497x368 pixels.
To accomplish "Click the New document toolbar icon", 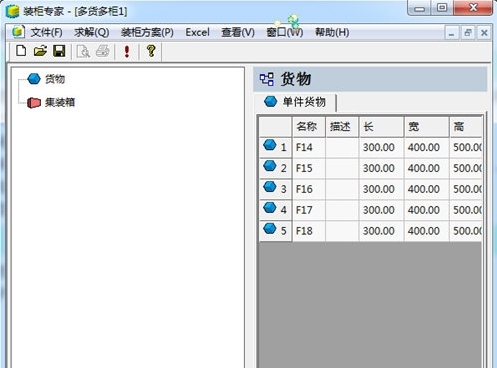I will 21,51.
